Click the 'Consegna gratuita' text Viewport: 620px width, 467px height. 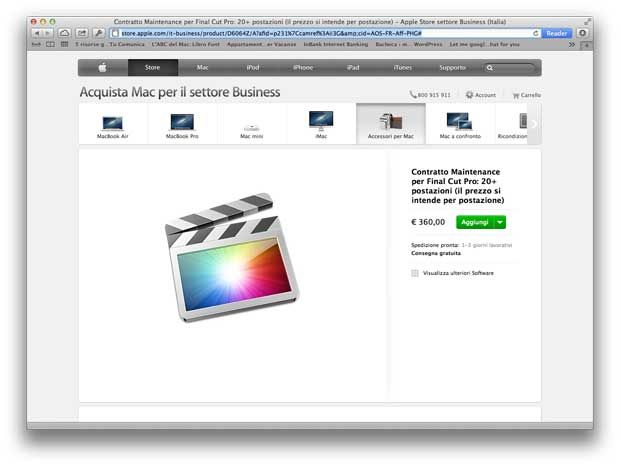pyautogui.click(x=436, y=253)
